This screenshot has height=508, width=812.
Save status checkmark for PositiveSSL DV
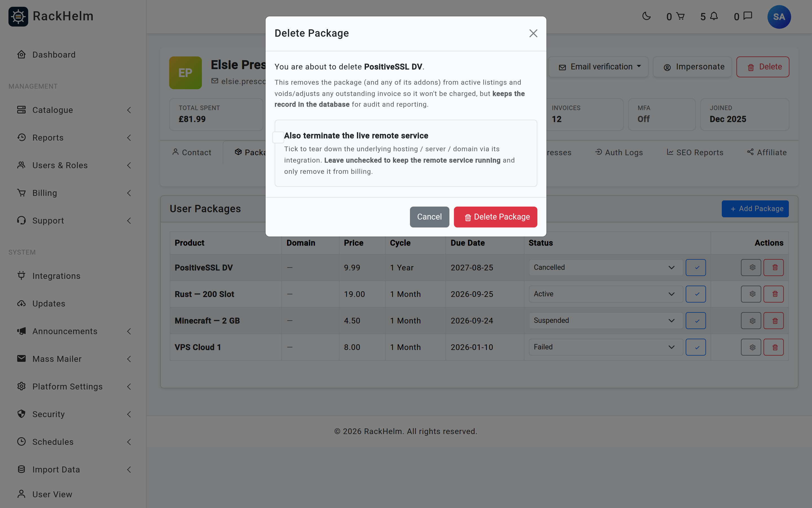[x=696, y=268]
